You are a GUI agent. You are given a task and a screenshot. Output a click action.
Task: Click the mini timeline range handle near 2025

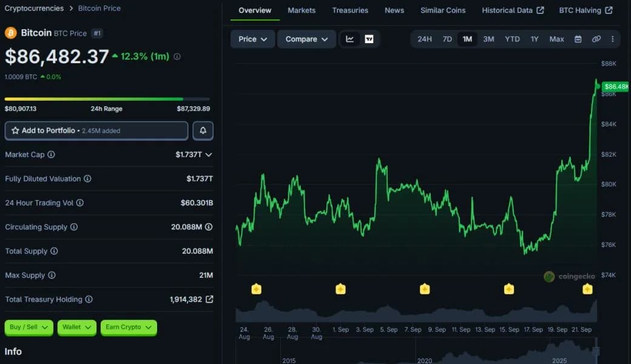click(596, 351)
